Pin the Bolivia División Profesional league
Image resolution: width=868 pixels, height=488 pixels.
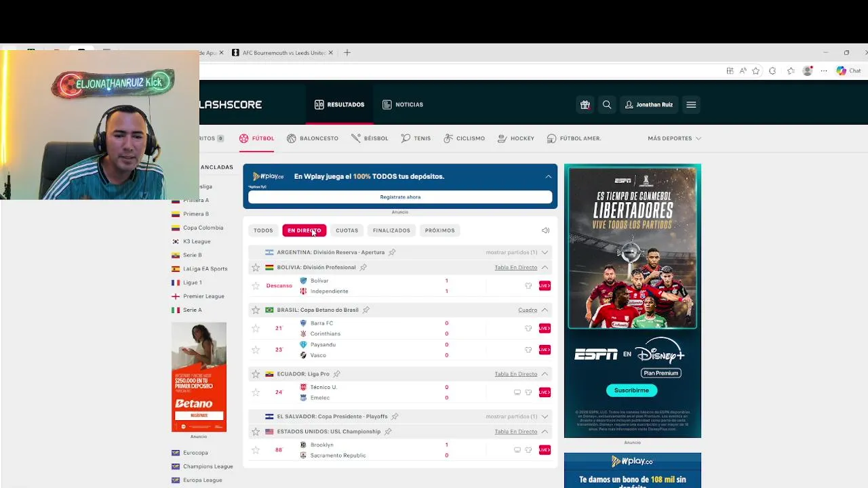(363, 267)
